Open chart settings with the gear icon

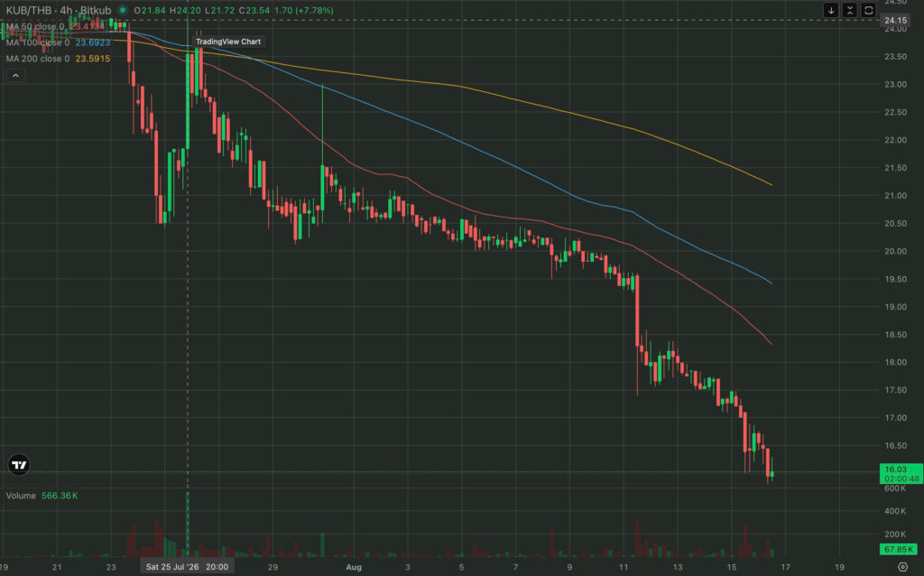click(x=902, y=567)
